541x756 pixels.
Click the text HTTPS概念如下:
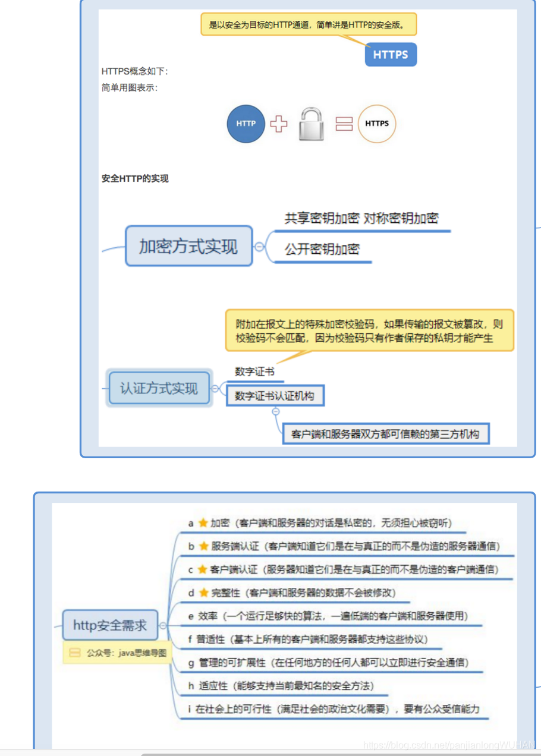pyautogui.click(x=135, y=71)
